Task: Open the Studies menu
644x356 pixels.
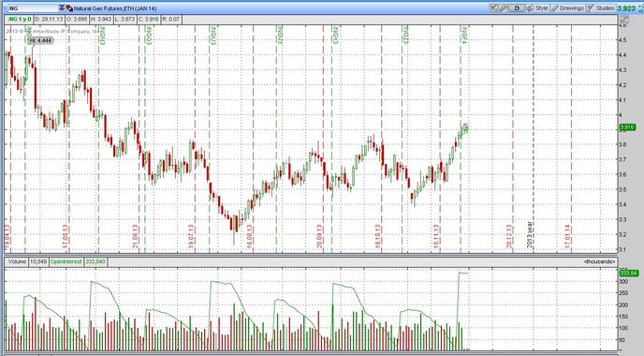Action: tap(600, 8)
